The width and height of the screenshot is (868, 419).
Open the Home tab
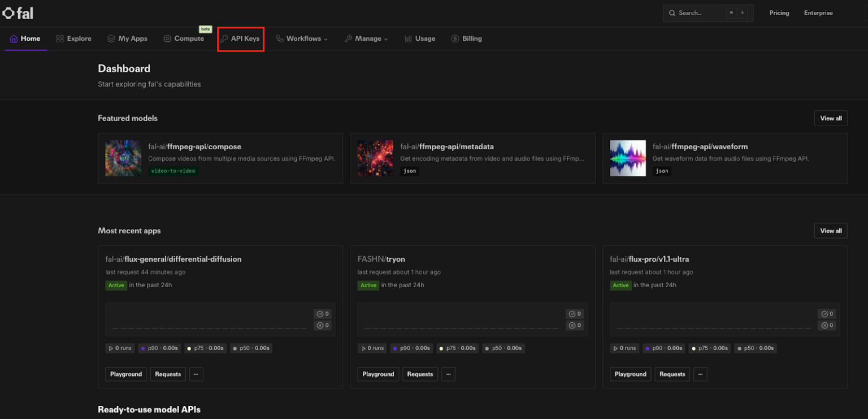click(x=25, y=38)
